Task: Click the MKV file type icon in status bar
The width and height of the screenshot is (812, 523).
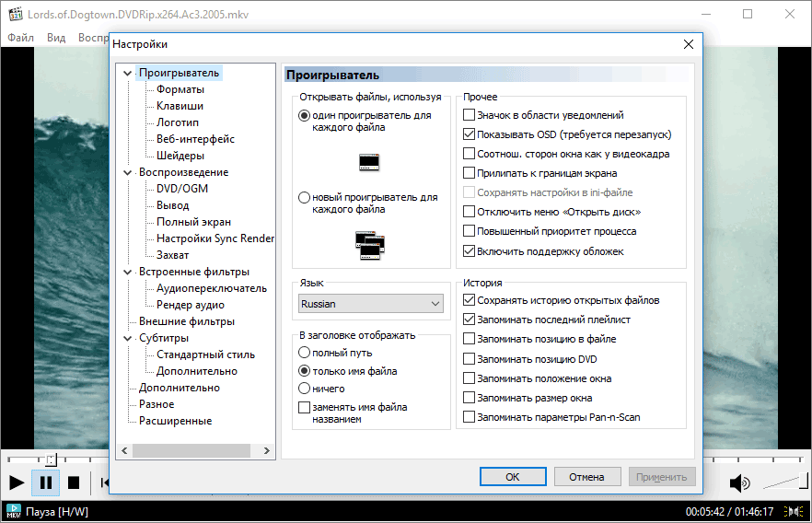Action: click(x=14, y=510)
